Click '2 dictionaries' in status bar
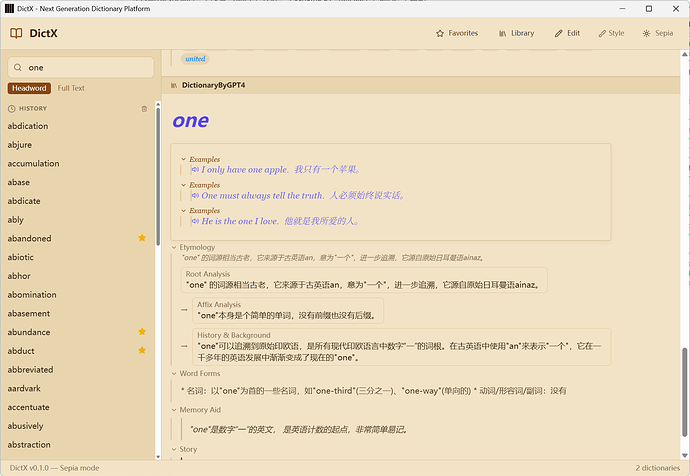Image resolution: width=690 pixels, height=476 pixels. 657,468
